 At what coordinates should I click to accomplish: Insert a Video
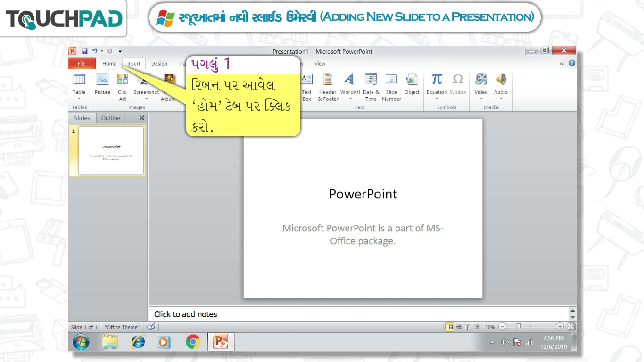click(x=481, y=87)
